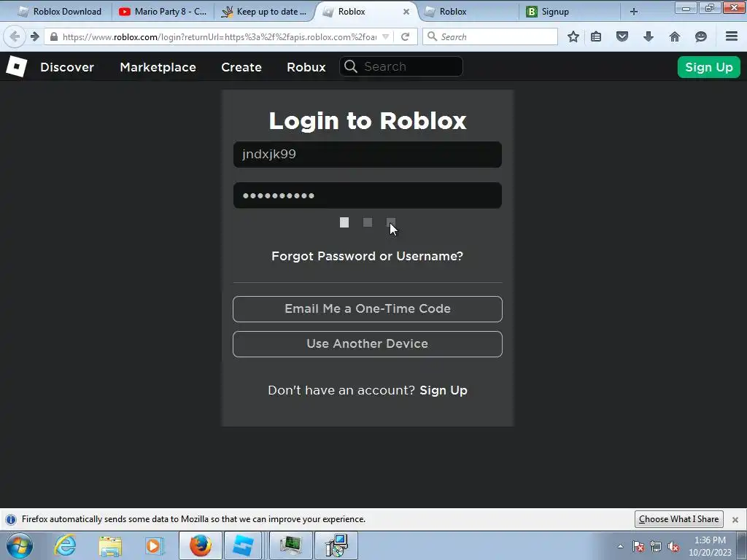The image size is (747, 560).
Task: Bookmark this page with the star icon
Action: [573, 36]
